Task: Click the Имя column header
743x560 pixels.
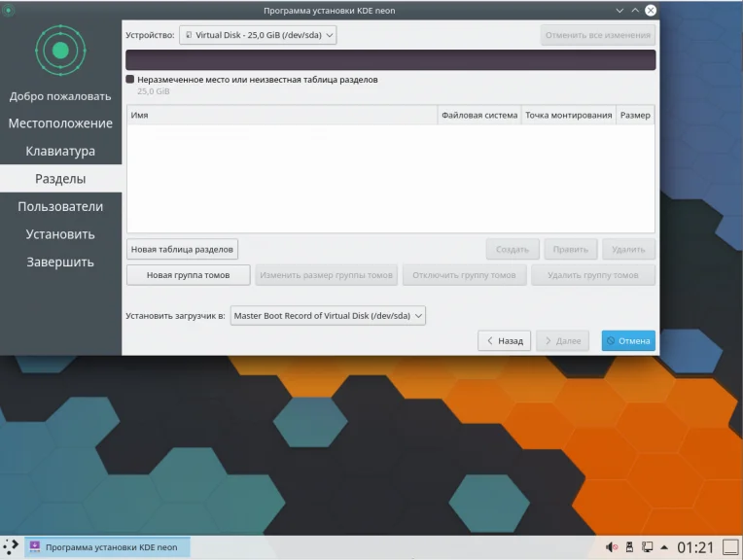Action: 282,115
